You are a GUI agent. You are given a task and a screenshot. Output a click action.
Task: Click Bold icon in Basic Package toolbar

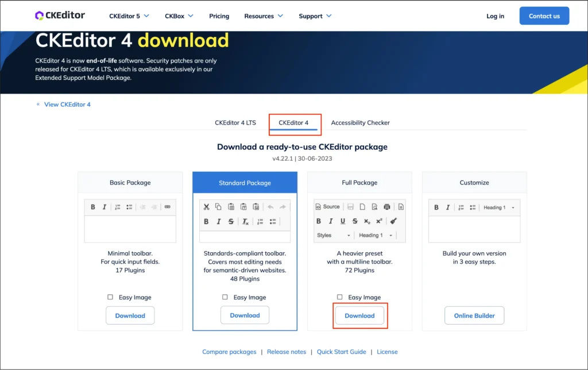[x=93, y=207]
